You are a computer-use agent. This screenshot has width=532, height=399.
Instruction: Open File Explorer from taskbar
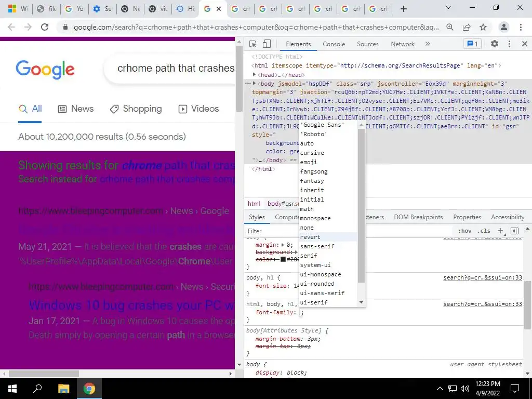pos(63,389)
